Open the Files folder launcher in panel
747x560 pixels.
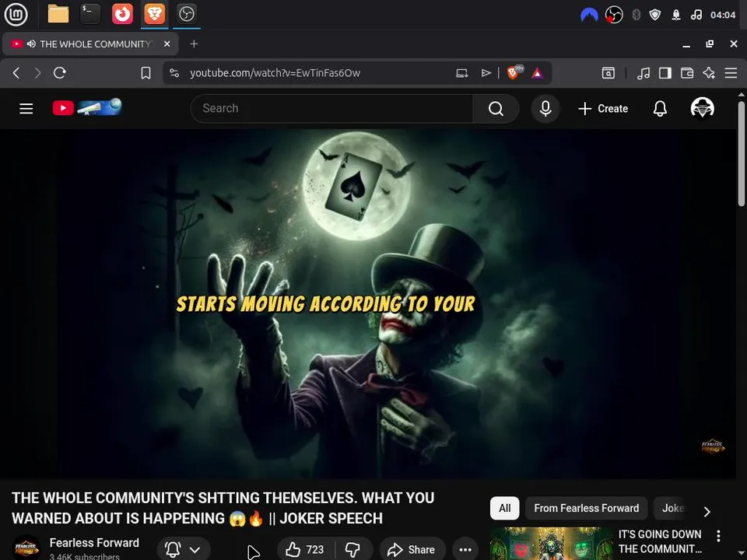coord(58,14)
